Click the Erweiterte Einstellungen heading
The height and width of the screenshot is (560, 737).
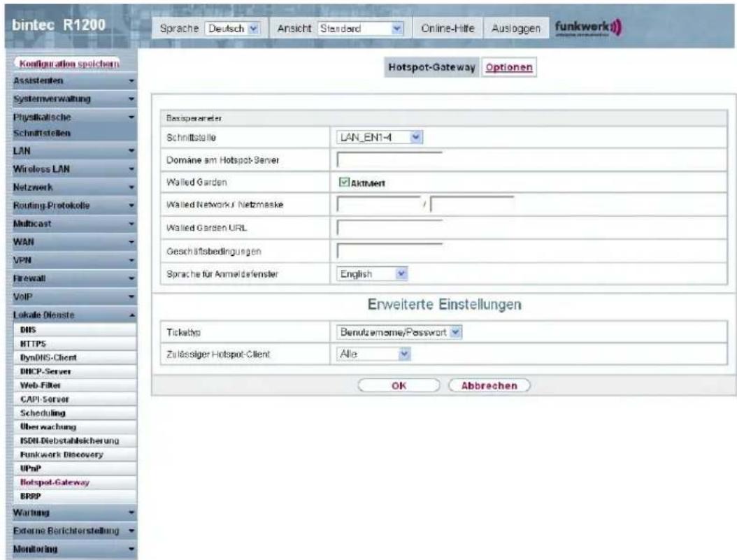(x=444, y=304)
